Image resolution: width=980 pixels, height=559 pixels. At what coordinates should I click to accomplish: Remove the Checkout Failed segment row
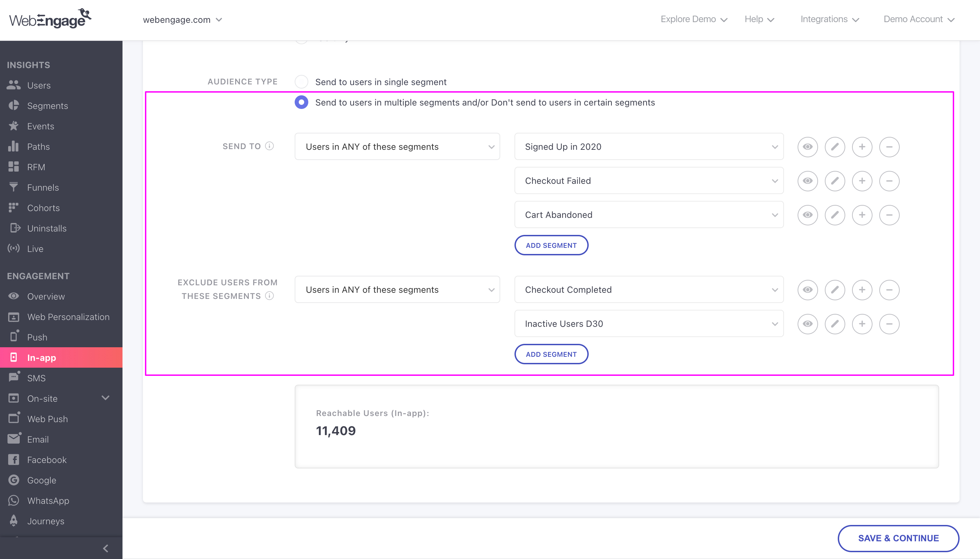(x=889, y=181)
